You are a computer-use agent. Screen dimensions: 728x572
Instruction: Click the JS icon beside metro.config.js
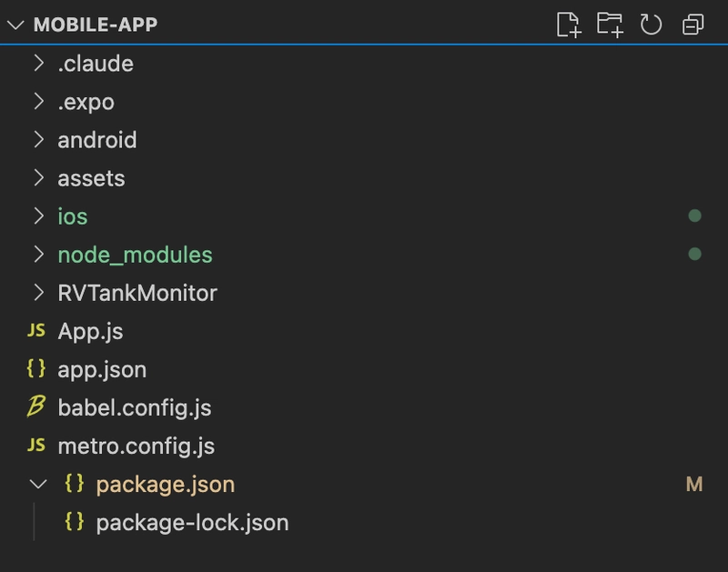click(x=36, y=447)
